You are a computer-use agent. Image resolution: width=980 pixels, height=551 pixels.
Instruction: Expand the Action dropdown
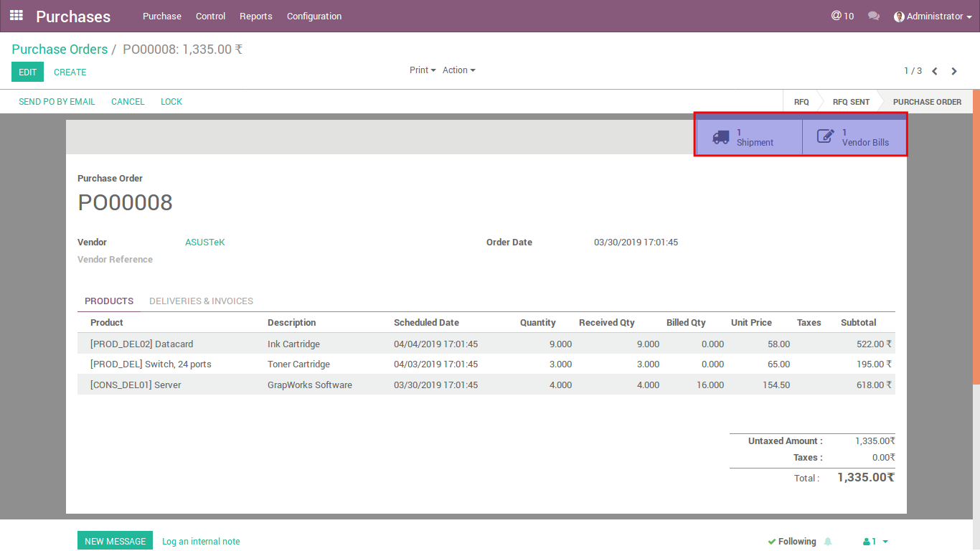(x=458, y=70)
